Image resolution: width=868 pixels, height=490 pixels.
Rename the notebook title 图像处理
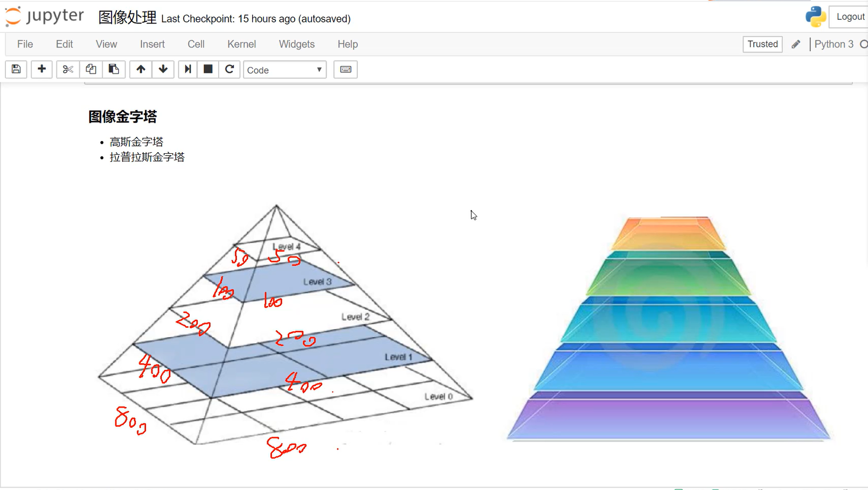pos(127,18)
